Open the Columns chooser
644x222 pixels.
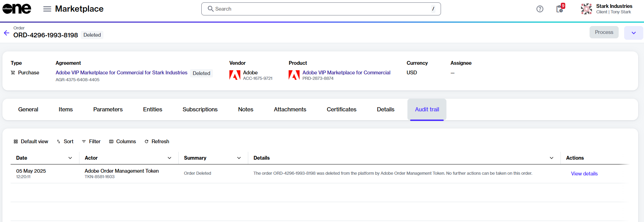pyautogui.click(x=123, y=141)
